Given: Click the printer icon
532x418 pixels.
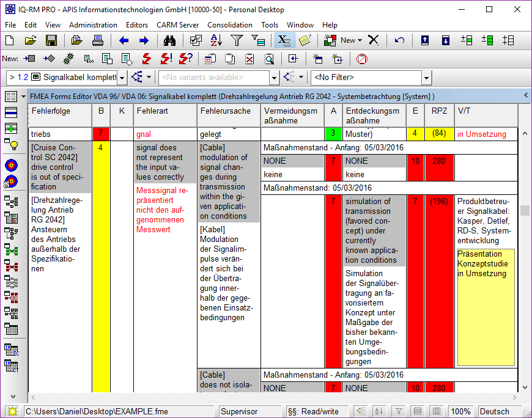Looking at the screenshot, I should [x=98, y=41].
